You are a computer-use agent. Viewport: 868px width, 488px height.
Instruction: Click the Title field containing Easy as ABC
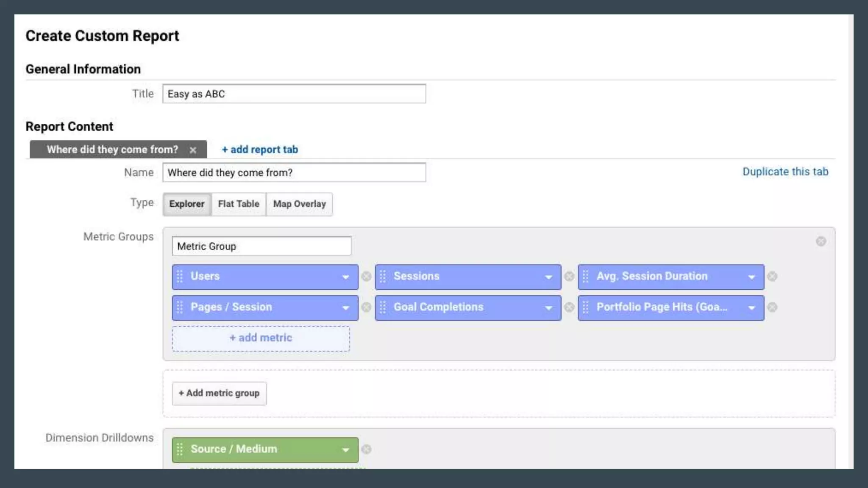coord(294,94)
